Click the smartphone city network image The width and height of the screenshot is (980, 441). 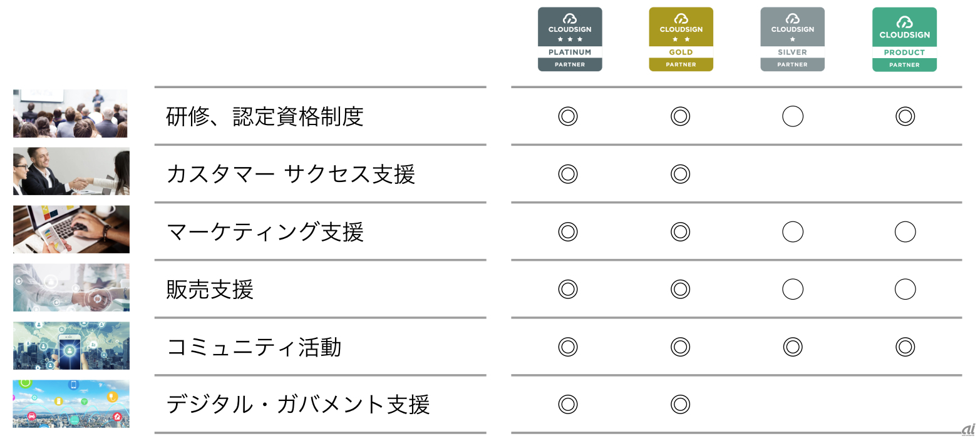pyautogui.click(x=71, y=345)
